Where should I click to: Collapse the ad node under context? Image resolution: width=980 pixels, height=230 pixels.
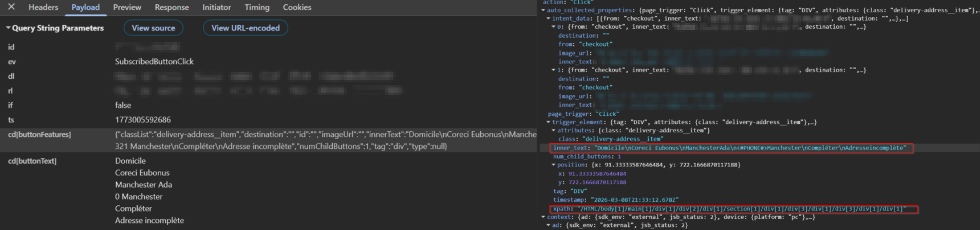[x=549, y=225]
